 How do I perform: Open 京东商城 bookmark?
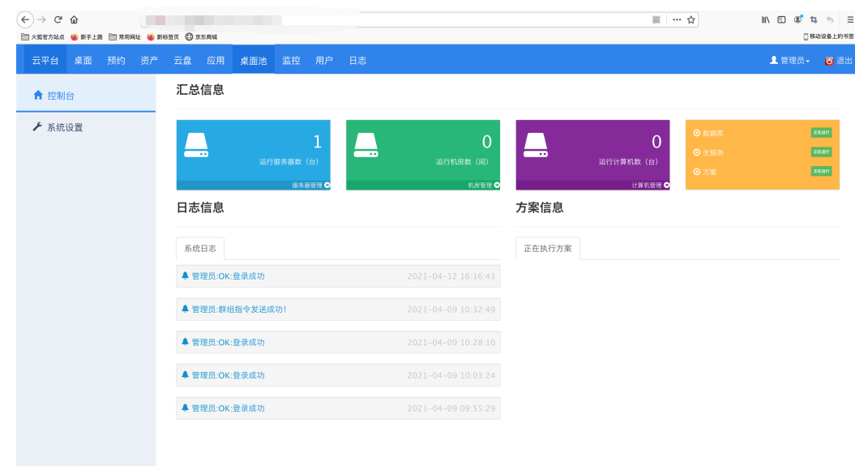[202, 37]
